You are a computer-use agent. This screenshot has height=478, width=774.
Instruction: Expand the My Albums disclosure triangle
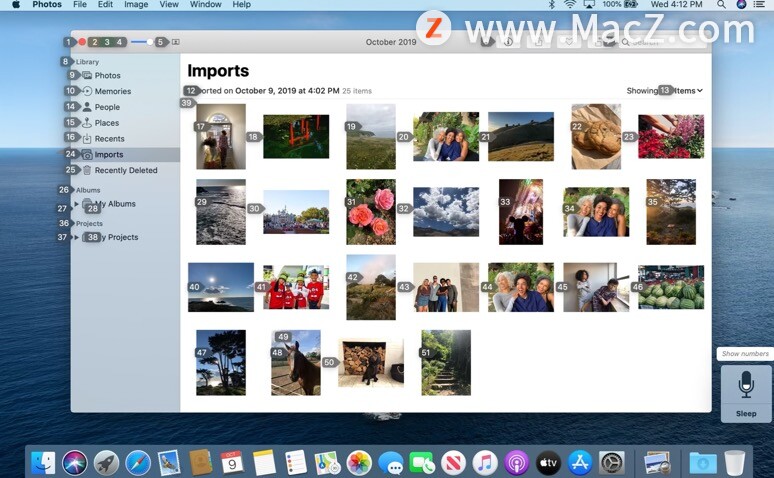click(77, 203)
